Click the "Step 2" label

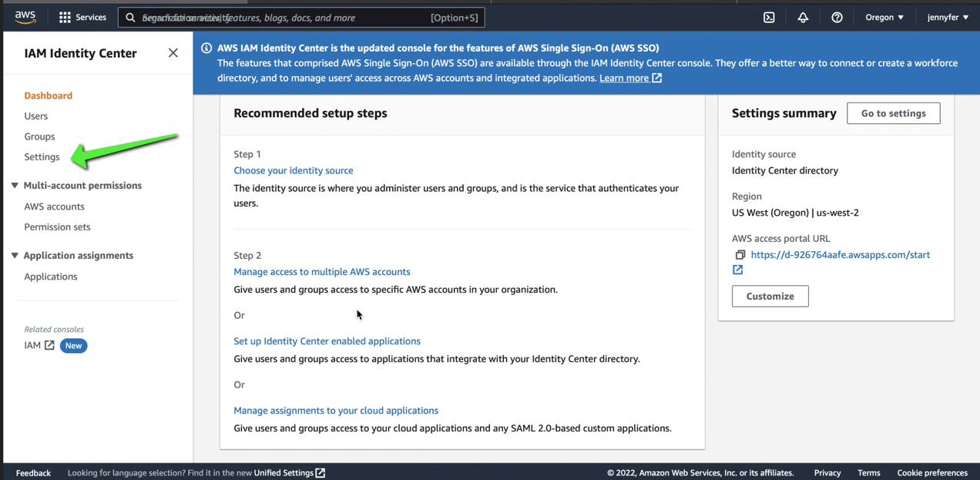[247, 256]
